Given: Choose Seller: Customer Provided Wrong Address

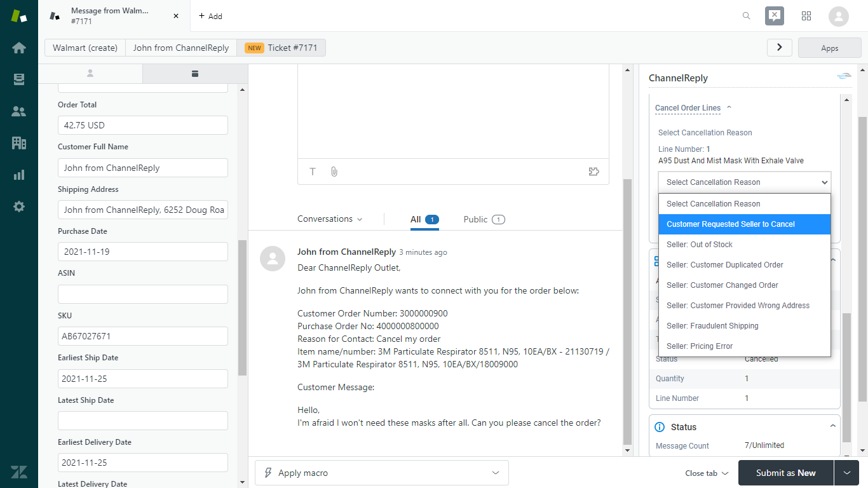Looking at the screenshot, I should [745, 306].
